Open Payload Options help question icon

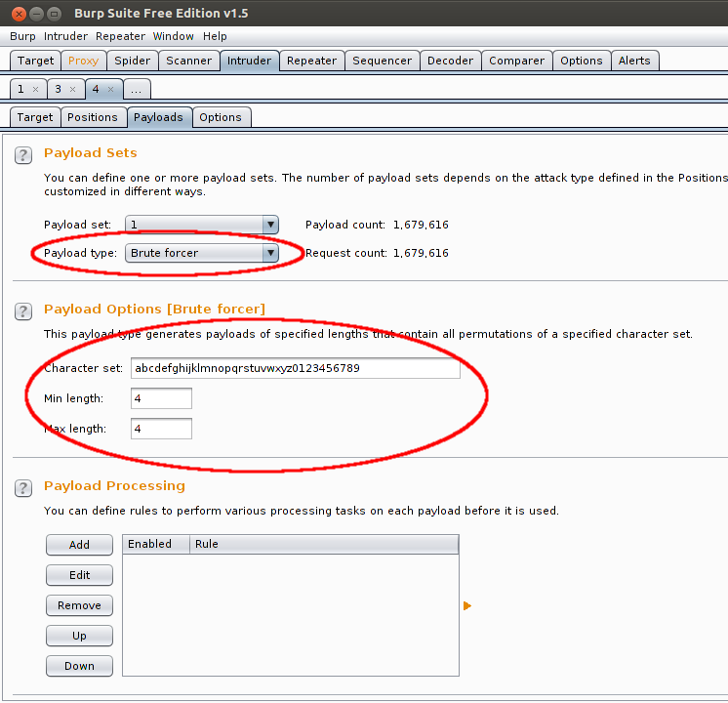23,311
